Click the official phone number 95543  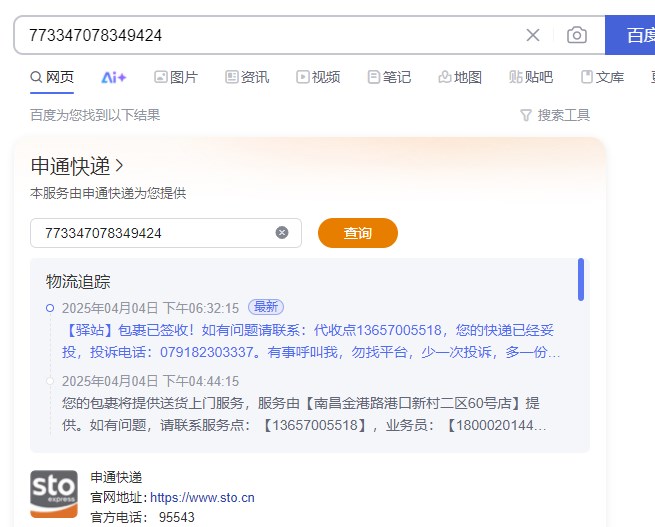pyautogui.click(x=177, y=517)
